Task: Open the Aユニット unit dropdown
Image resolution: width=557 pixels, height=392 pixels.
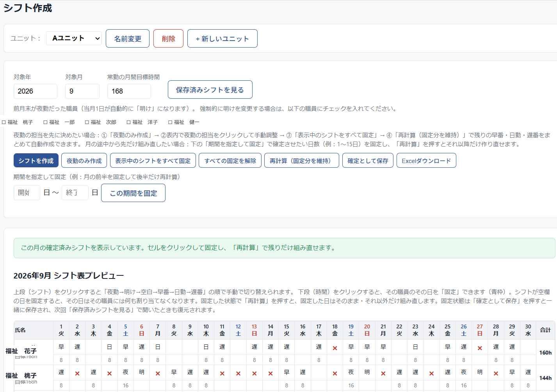Action: (x=74, y=38)
